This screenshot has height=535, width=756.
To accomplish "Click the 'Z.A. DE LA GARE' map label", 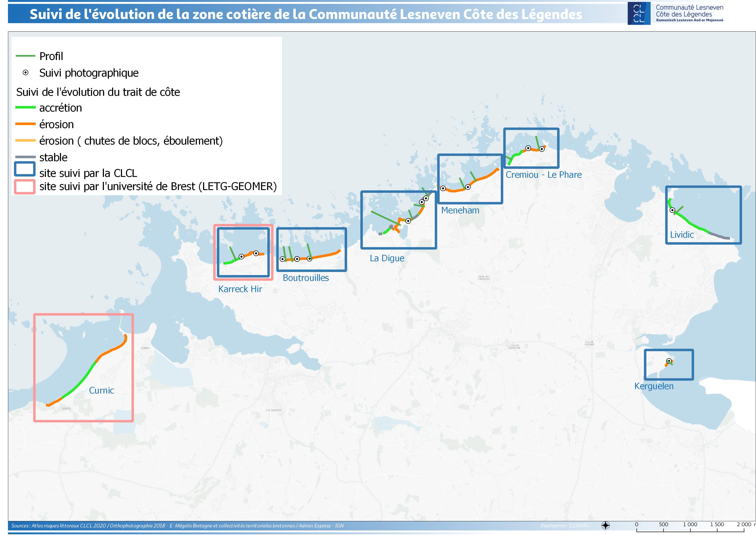I will [x=589, y=343].
